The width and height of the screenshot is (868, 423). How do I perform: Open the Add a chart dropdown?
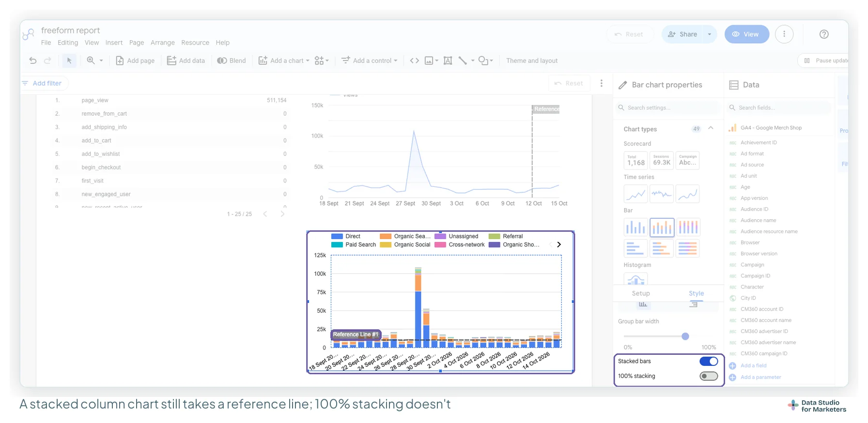point(284,60)
